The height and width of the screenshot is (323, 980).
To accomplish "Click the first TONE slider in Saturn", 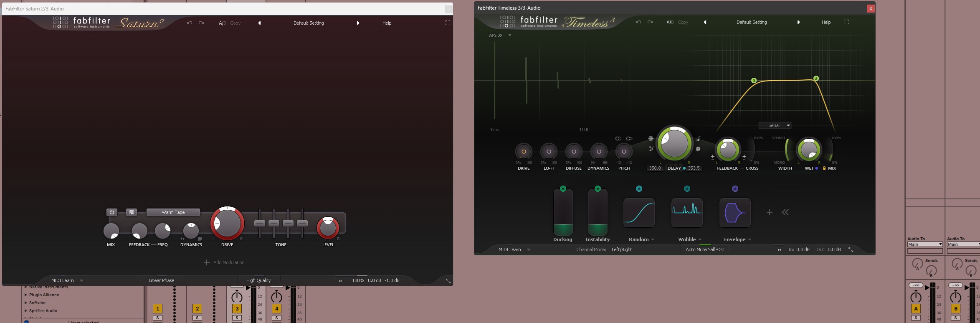I will (x=260, y=223).
